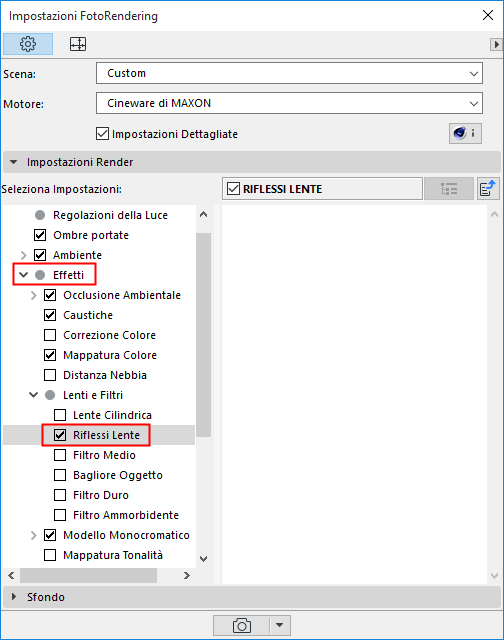504x640 pixels.
Task: Toggle Modello Monocromatico checkbox
Action: point(50,535)
